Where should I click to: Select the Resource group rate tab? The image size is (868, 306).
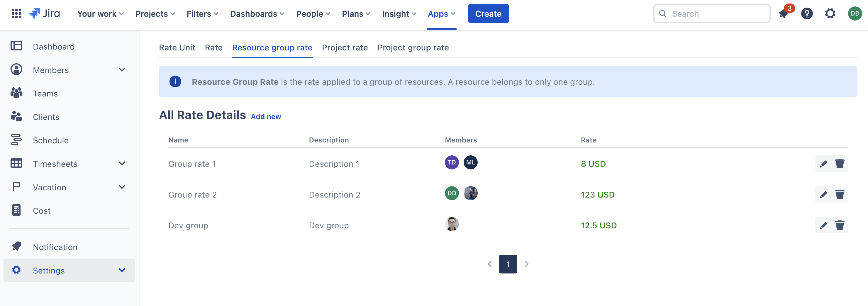point(272,47)
